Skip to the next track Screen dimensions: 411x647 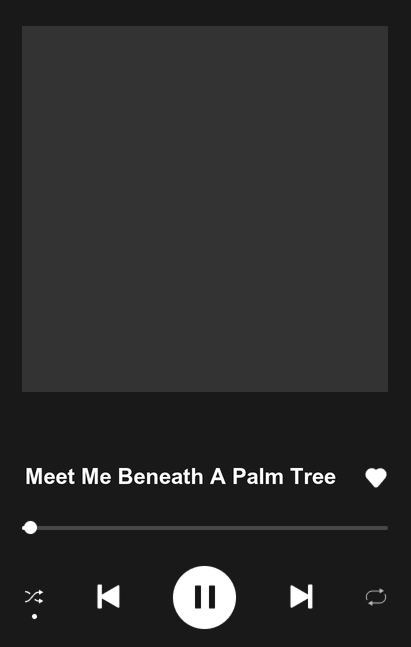301,596
